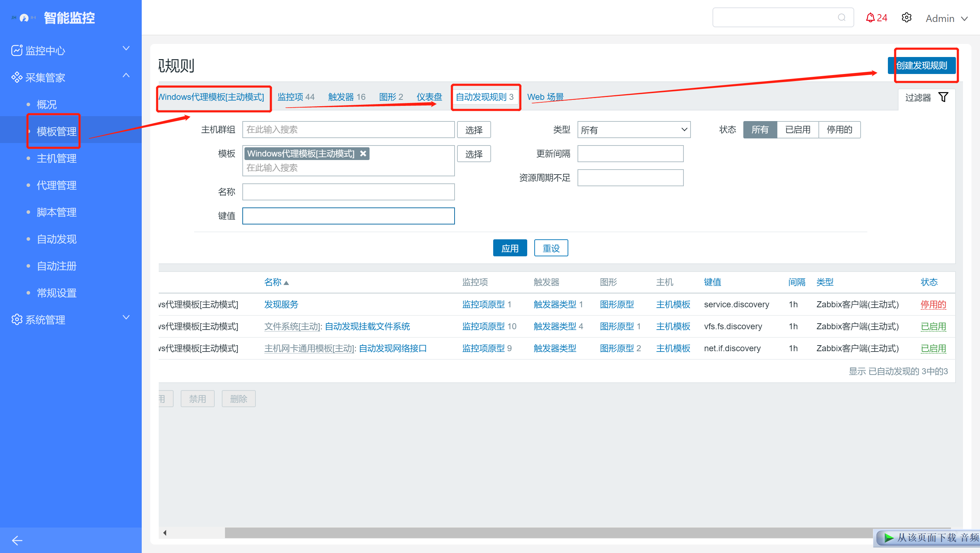Open the settings gear in header

(907, 18)
